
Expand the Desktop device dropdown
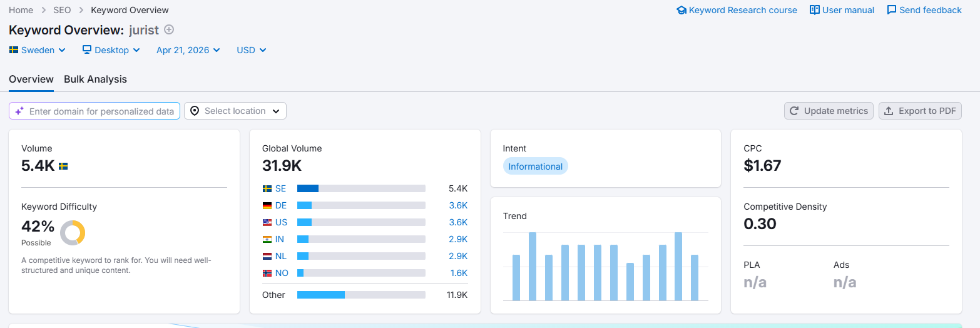[111, 50]
